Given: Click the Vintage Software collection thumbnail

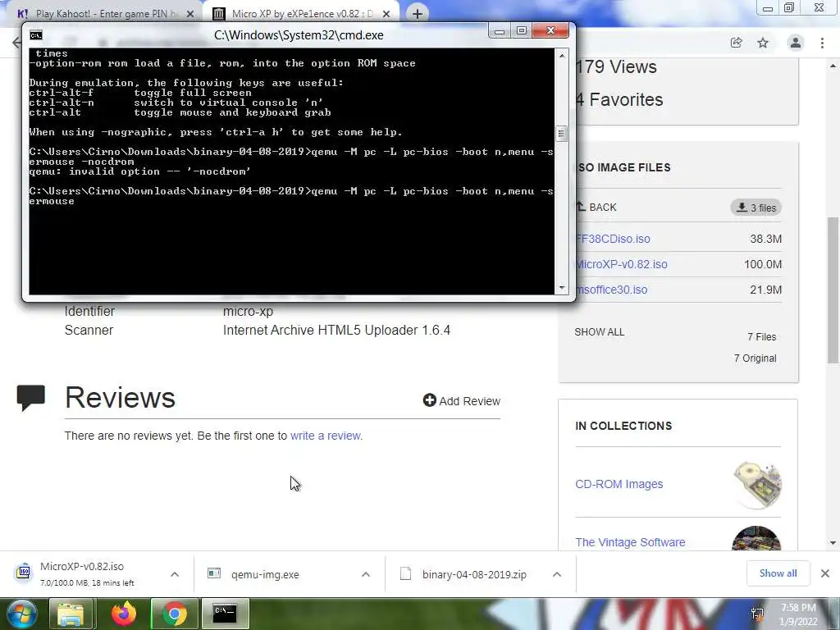Looking at the screenshot, I should pos(756,538).
